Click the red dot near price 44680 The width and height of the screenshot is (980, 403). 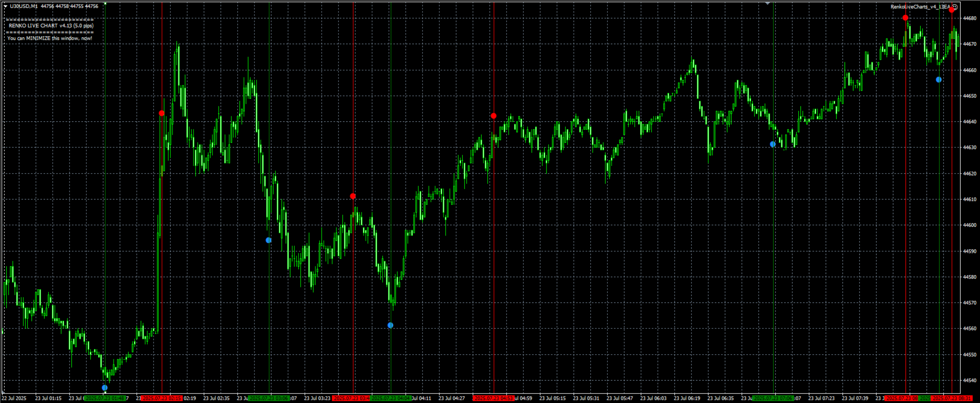[x=906, y=18]
